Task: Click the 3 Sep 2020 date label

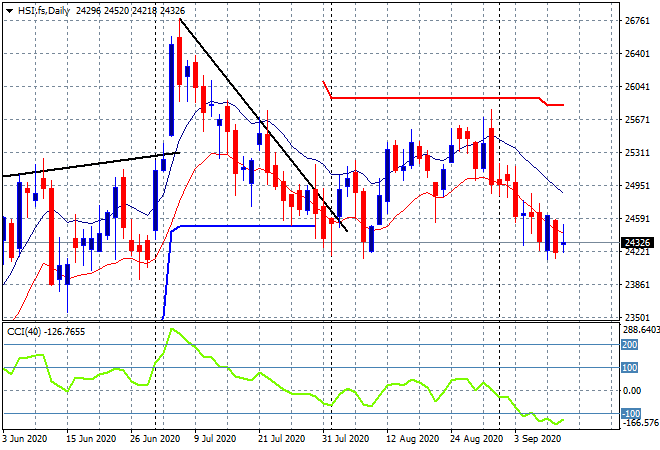Action: coord(538,439)
